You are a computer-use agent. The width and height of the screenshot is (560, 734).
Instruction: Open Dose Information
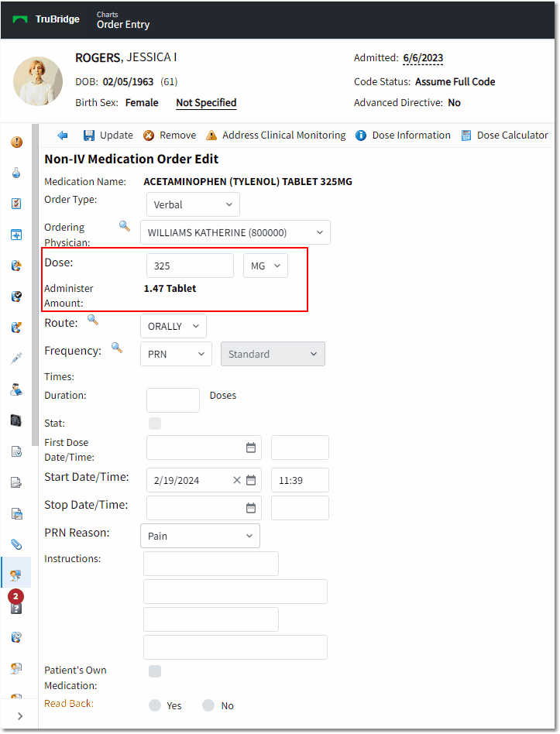pos(403,135)
